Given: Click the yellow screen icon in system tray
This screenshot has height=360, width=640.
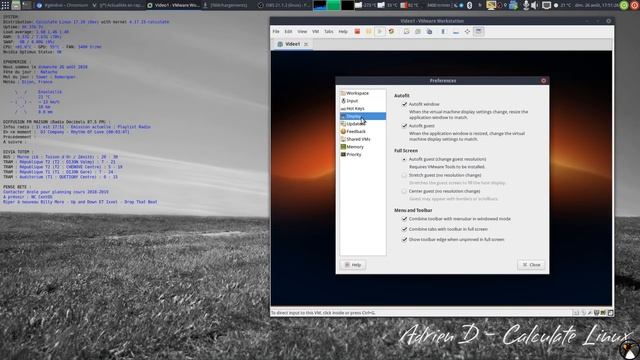Looking at the screenshot, I should pos(491,5).
